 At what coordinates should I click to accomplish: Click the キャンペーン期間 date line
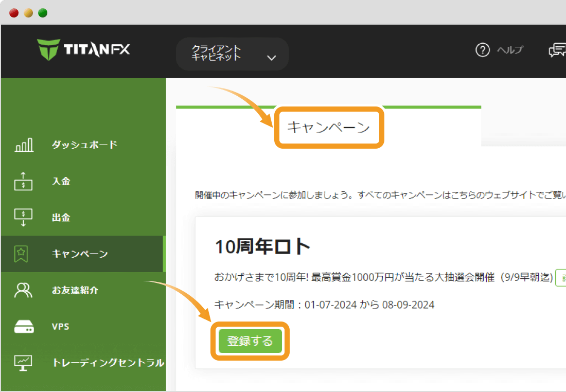[x=324, y=305]
